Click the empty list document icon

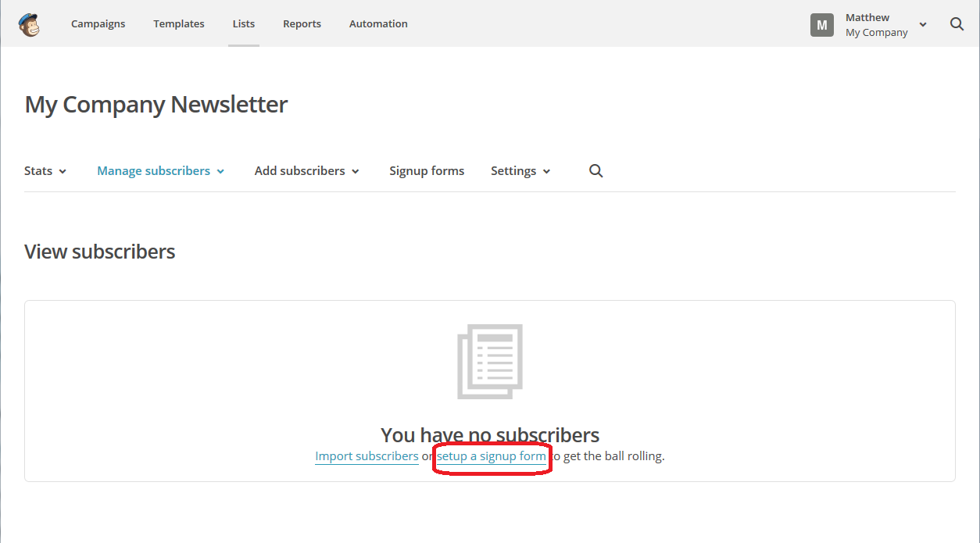click(490, 362)
